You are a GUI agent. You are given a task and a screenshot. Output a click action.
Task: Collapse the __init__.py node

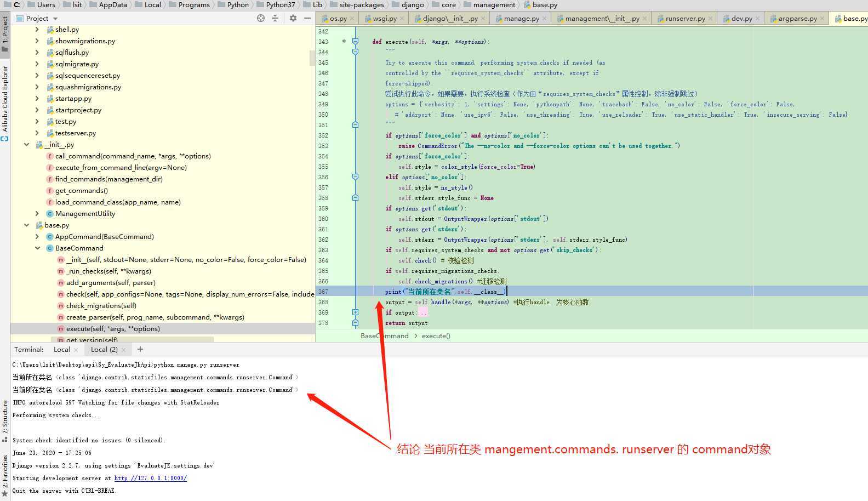tap(26, 145)
